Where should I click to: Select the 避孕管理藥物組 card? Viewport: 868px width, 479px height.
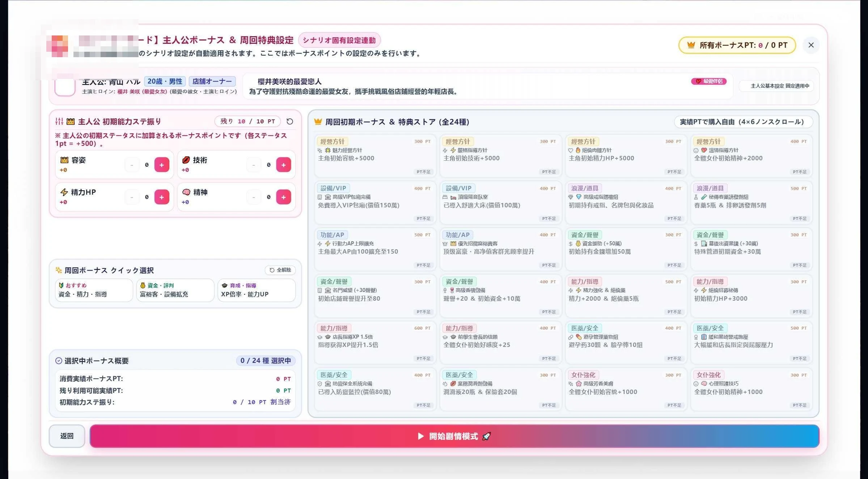626,343
